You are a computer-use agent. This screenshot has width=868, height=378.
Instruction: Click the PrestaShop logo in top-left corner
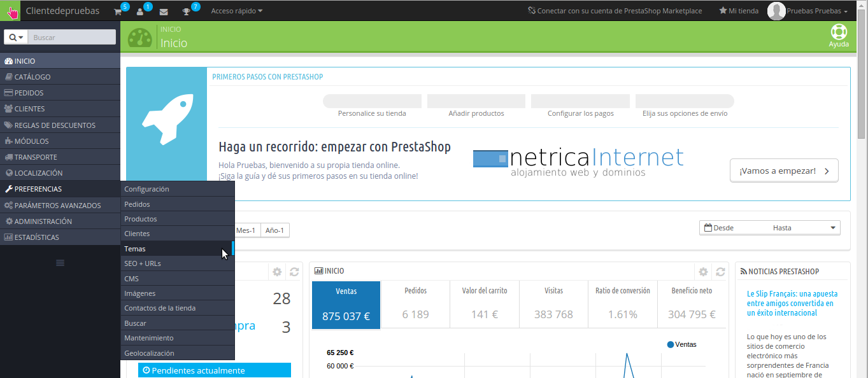coord(11,11)
